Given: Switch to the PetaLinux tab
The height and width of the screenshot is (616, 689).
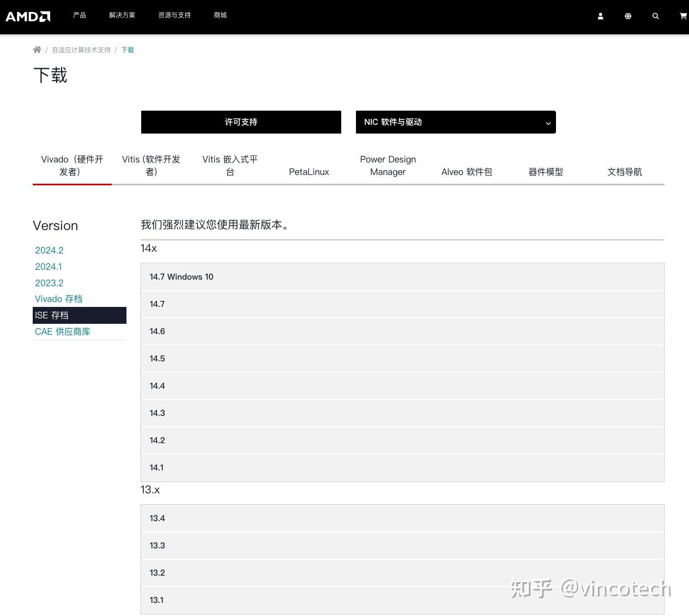Looking at the screenshot, I should (309, 172).
